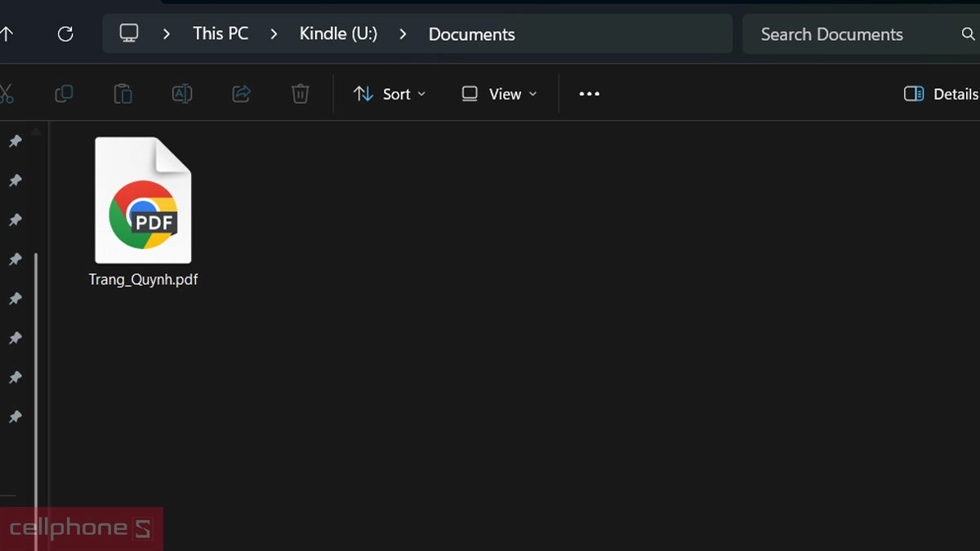The height and width of the screenshot is (551, 980).
Task: Click the Rename toolbar icon
Action: 182,94
